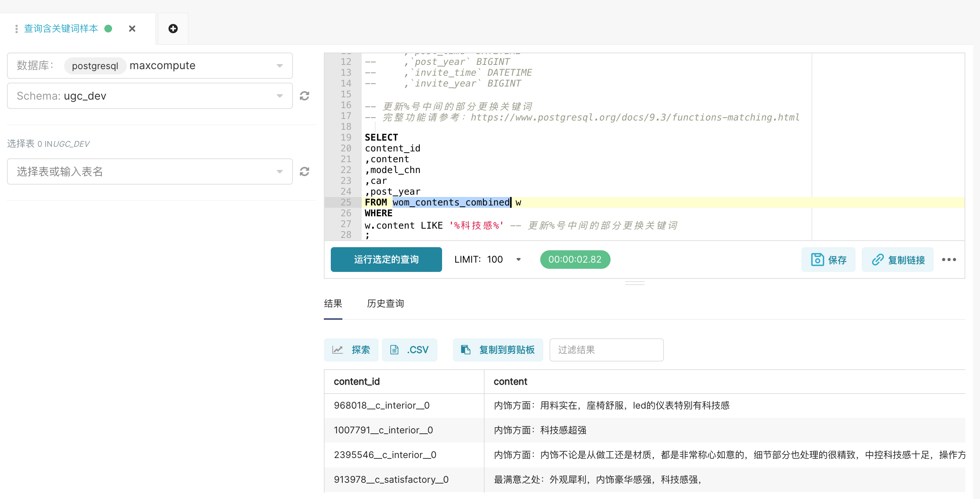Screen dimensions: 980x499
Task: Click the ,model_chn column line
Action: [393, 170]
